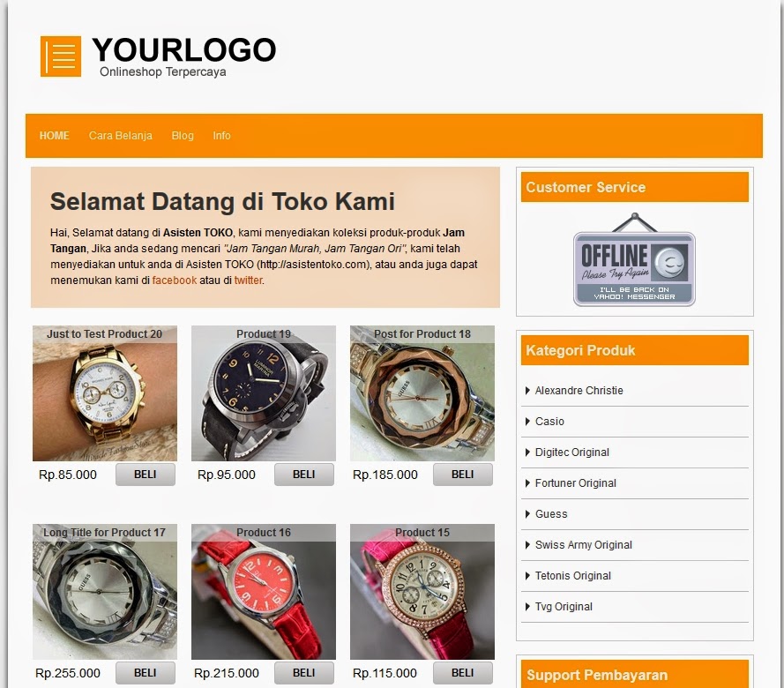View Long Title for Product 17 image
This screenshot has width=784, height=688.
click(105, 592)
